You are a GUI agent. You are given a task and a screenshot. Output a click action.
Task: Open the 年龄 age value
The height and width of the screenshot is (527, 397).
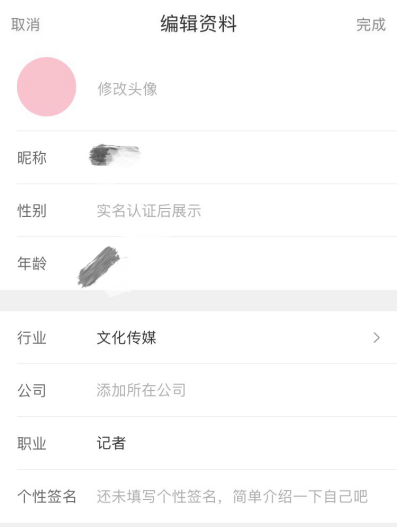(99, 267)
